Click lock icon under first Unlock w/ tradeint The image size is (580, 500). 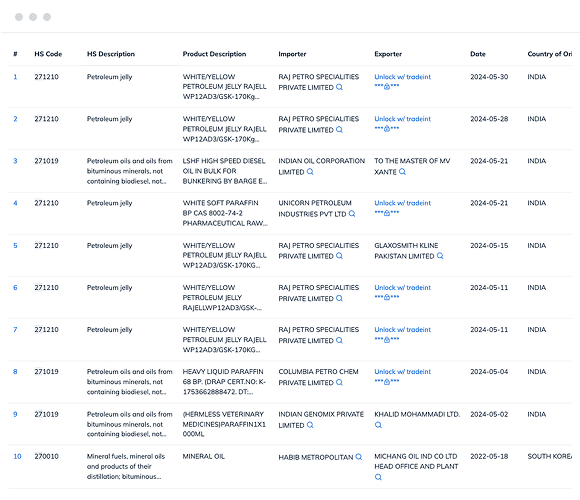tap(387, 87)
